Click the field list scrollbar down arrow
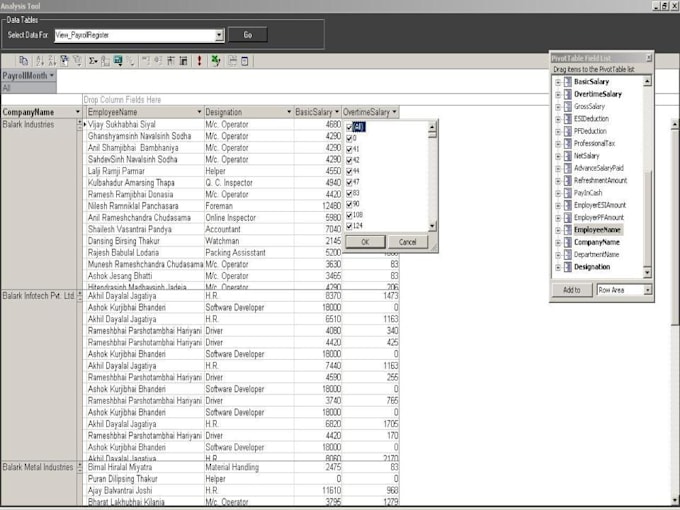 click(647, 272)
